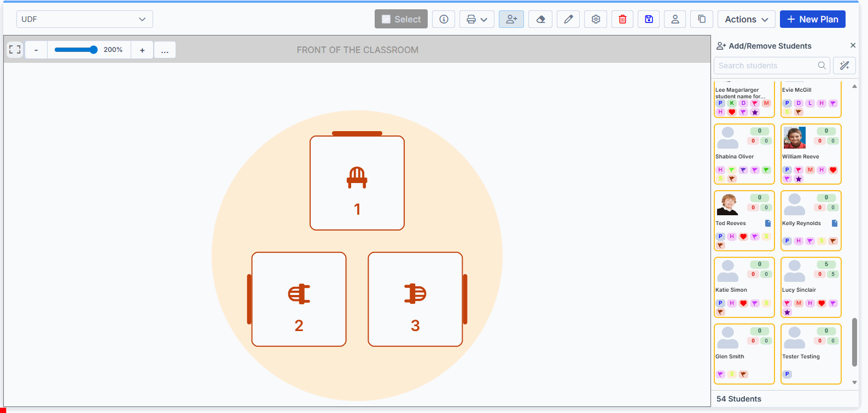The height and width of the screenshot is (413, 868).
Task: Open the UDF class dropdown
Action: pos(84,19)
